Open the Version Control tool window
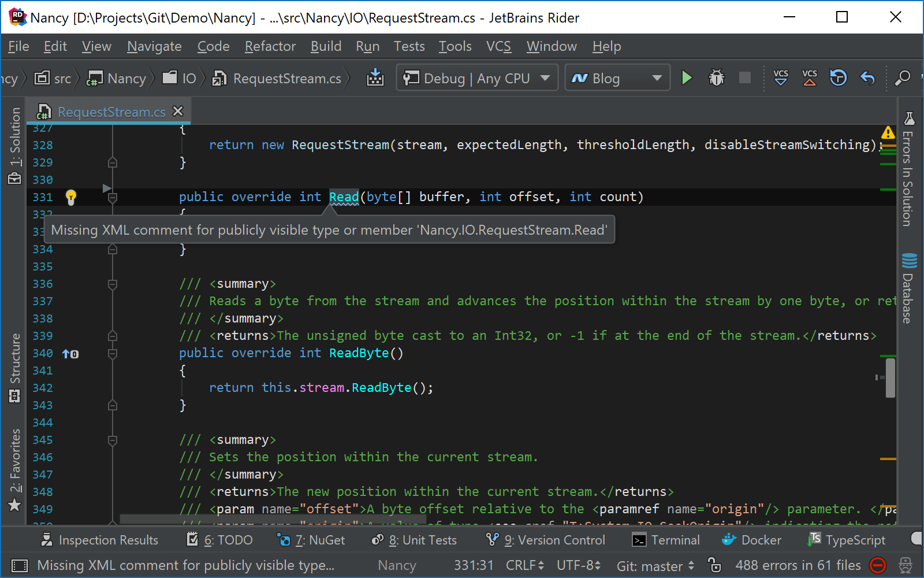924x578 pixels. tap(546, 540)
